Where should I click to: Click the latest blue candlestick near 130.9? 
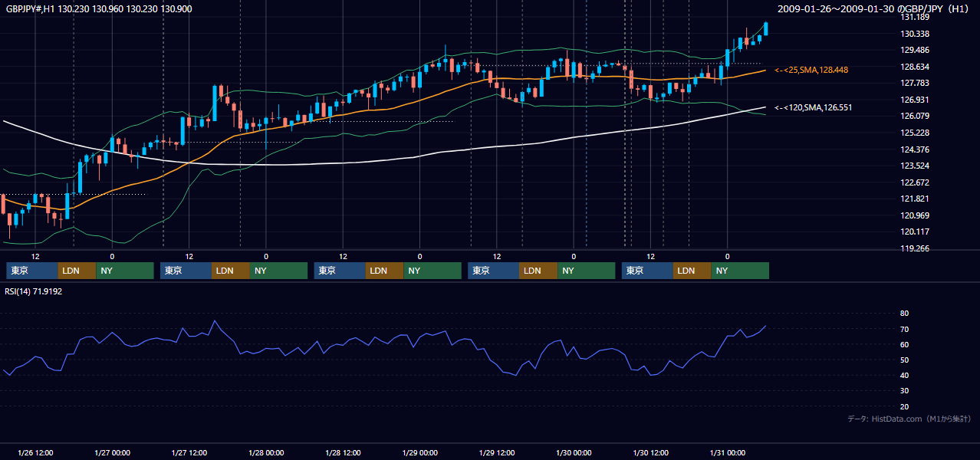(x=766, y=28)
